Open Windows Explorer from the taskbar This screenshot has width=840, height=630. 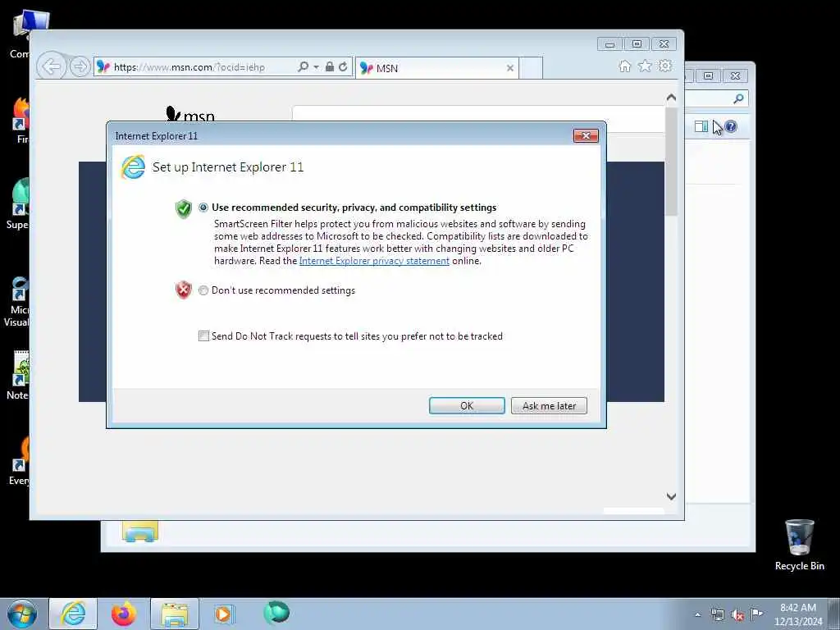click(175, 614)
